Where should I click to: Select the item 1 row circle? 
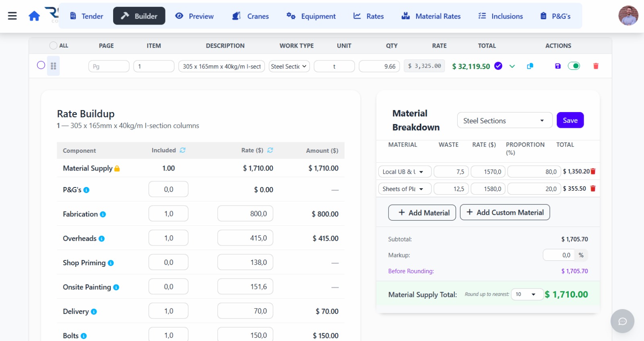coord(41,65)
